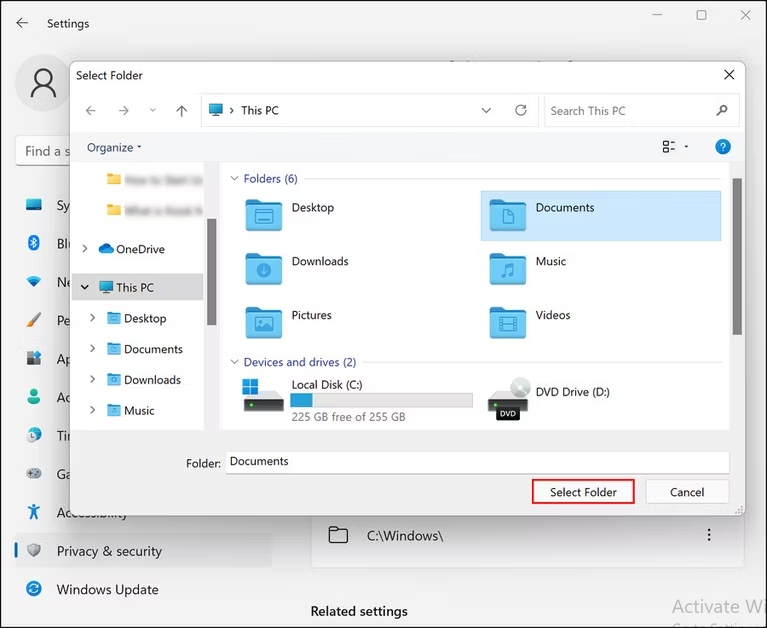767x628 pixels.
Task: Click the Select Folder button
Action: coord(583,492)
